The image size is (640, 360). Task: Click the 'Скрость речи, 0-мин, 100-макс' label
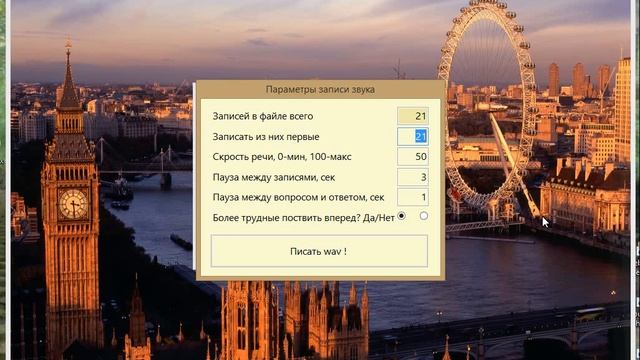[282, 157]
